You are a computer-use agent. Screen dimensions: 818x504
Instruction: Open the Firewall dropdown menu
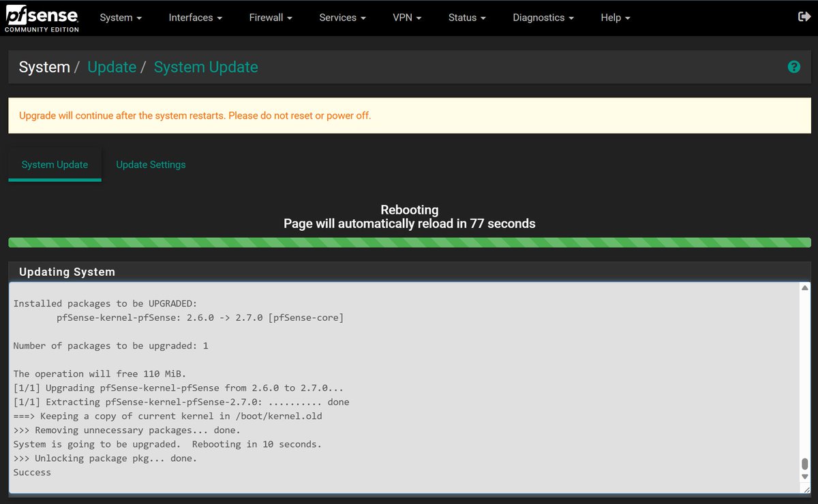tap(271, 18)
